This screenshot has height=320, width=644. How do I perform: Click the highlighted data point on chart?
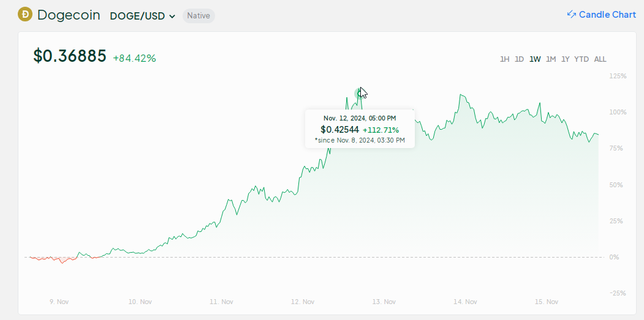360,94
